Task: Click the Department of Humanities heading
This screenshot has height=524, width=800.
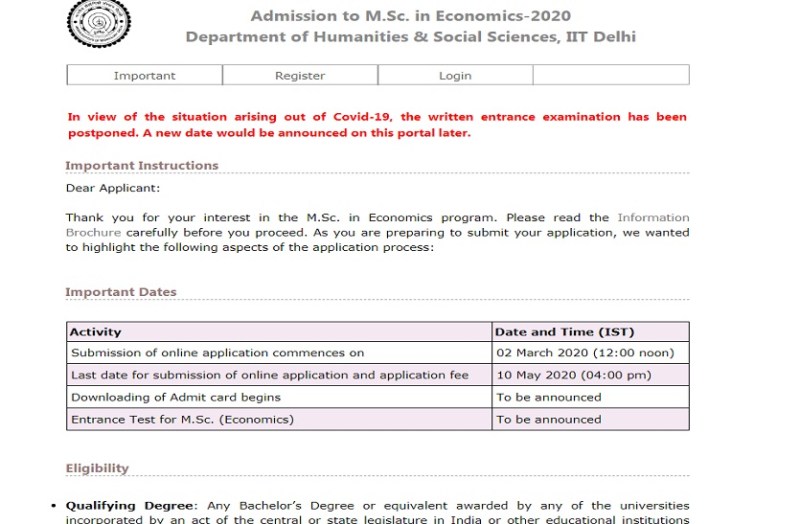Action: pyautogui.click(x=410, y=37)
